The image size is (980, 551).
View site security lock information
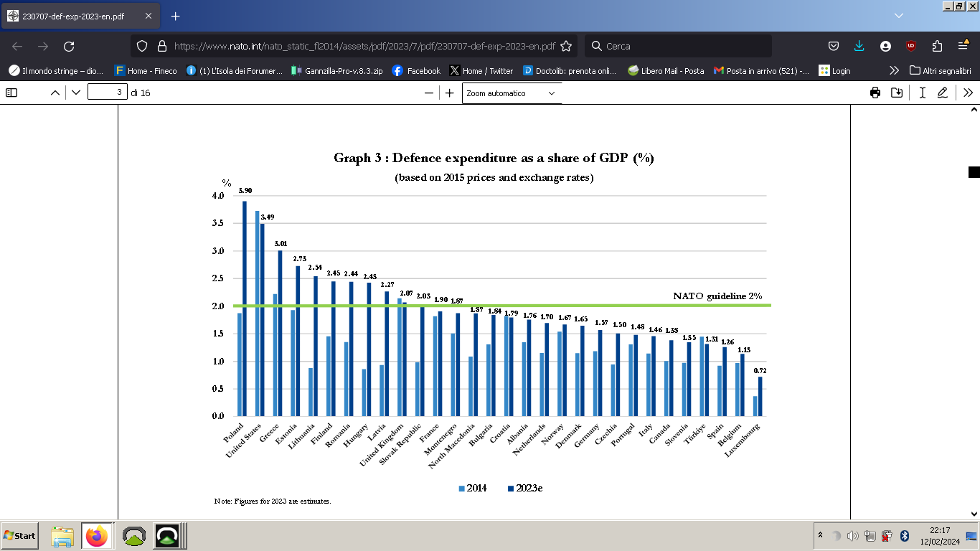point(161,46)
